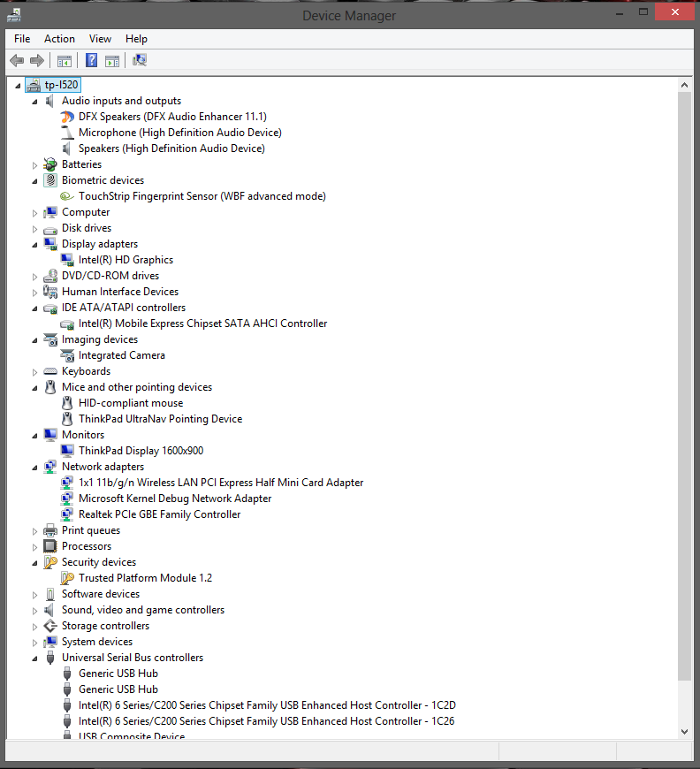The width and height of the screenshot is (700, 769).
Task: Select Microsoft Kernel Debug Network Adapter
Action: tap(175, 499)
